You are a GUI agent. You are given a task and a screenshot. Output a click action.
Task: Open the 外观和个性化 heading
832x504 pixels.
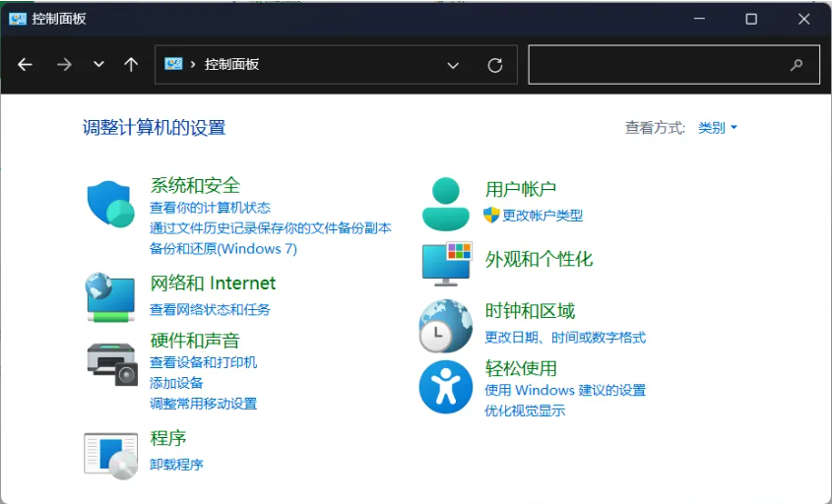539,259
